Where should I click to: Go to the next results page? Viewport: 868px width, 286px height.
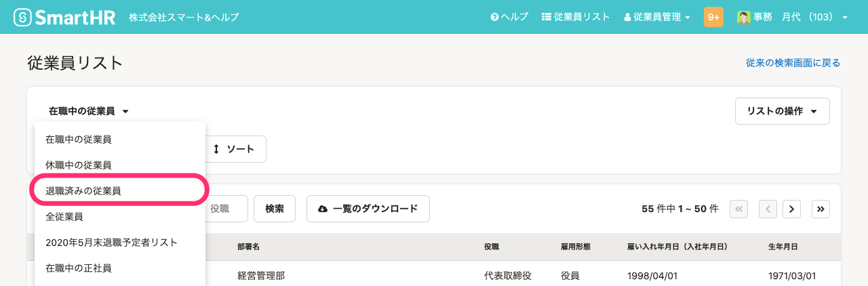(791, 209)
